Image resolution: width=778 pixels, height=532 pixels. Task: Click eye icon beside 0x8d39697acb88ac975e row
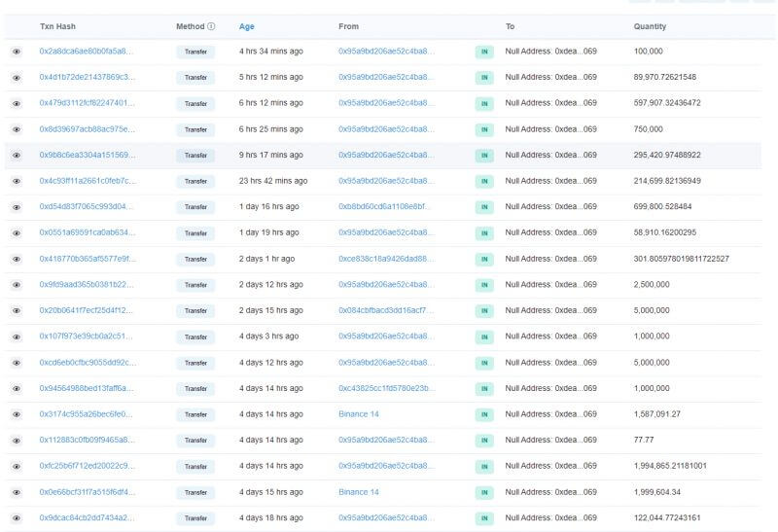pos(17,129)
